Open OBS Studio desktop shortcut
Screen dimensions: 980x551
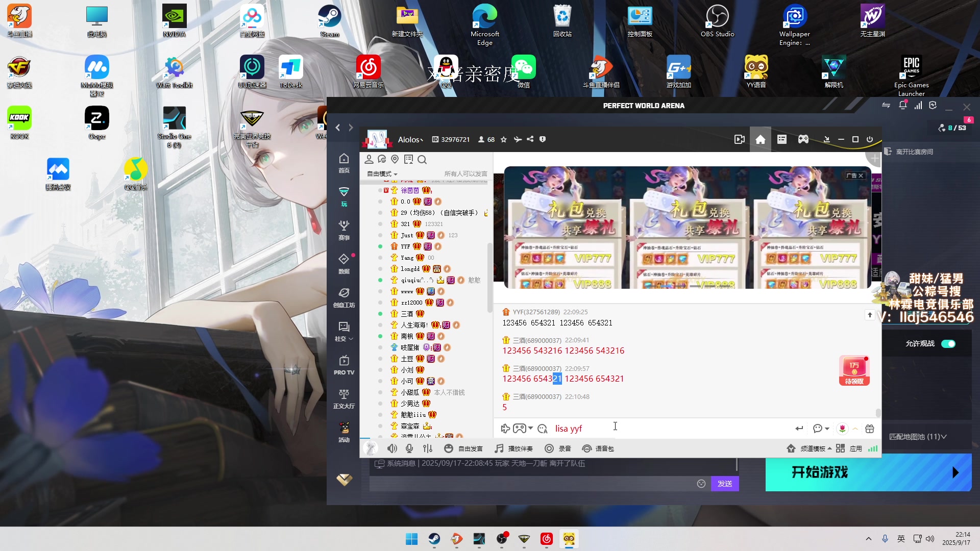tap(717, 21)
